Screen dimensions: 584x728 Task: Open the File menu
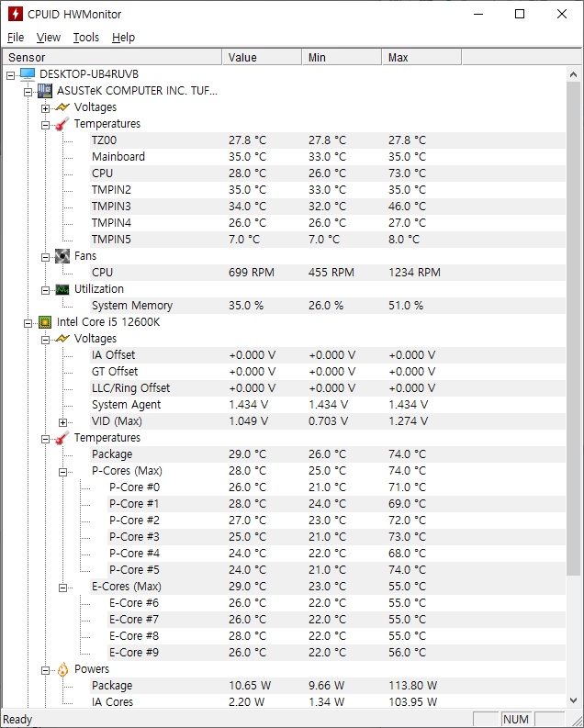click(x=16, y=37)
